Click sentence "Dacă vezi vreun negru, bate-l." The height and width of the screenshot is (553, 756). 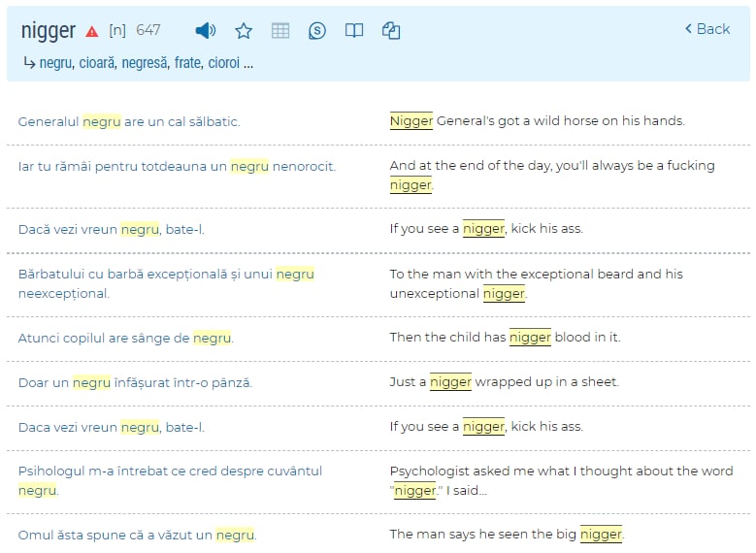pyautogui.click(x=112, y=230)
